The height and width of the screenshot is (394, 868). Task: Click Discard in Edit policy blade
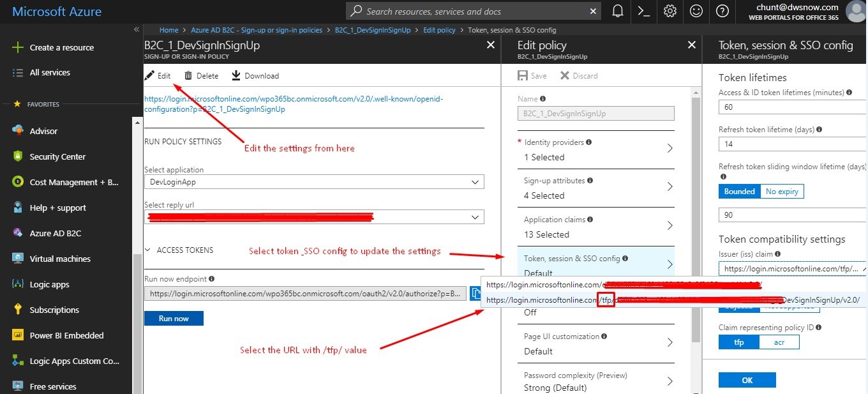click(579, 75)
